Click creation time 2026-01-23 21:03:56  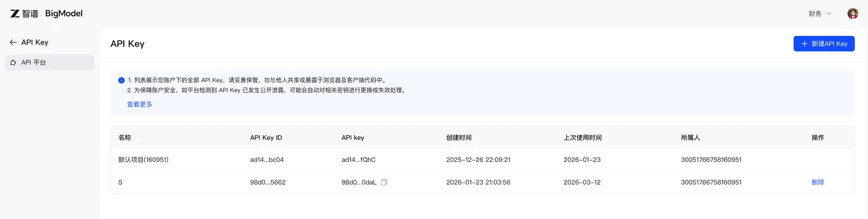(x=478, y=183)
